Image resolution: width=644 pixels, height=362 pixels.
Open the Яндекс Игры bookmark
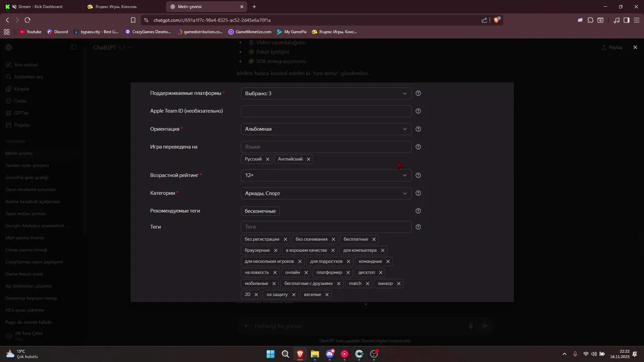coord(335,32)
